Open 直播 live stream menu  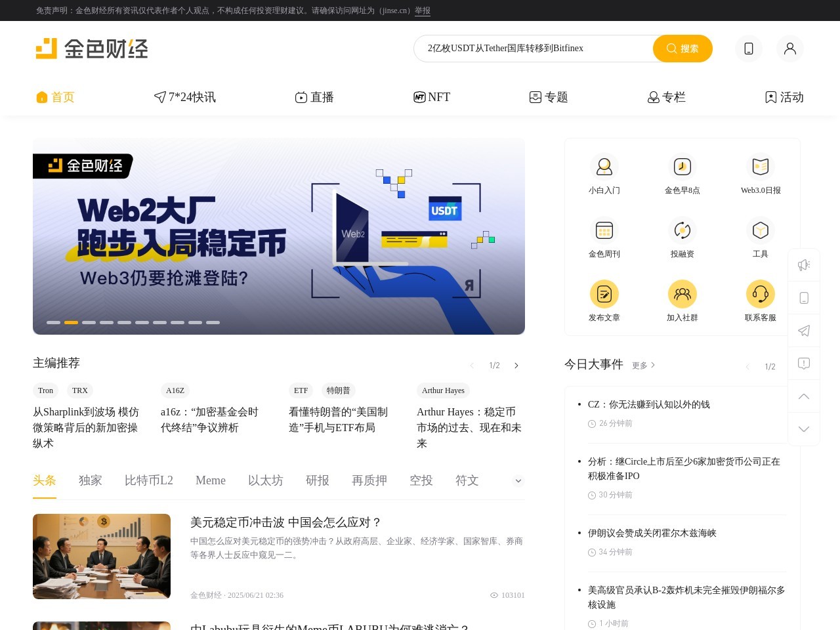(x=314, y=97)
